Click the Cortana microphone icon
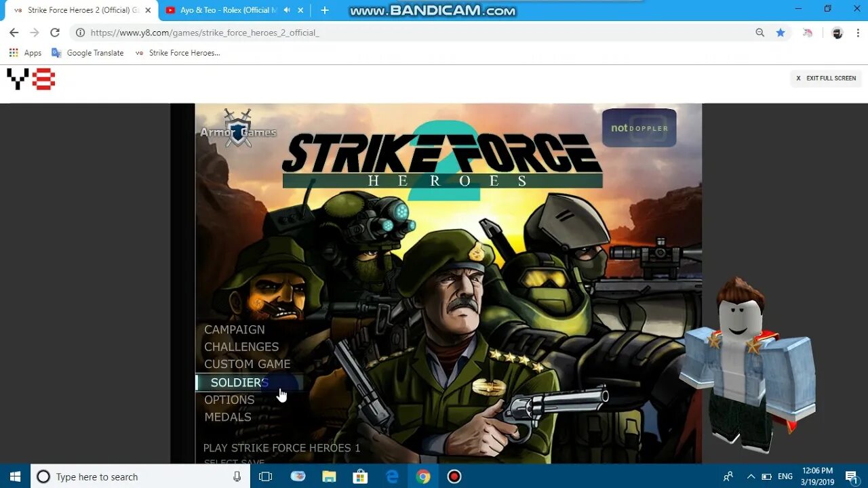This screenshot has width=868, height=488. (x=237, y=476)
